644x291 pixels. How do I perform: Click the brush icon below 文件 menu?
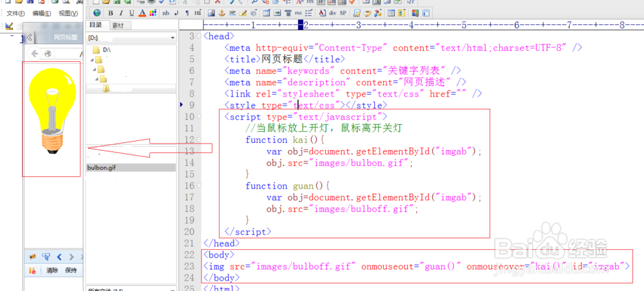pyautogui.click(x=9, y=26)
